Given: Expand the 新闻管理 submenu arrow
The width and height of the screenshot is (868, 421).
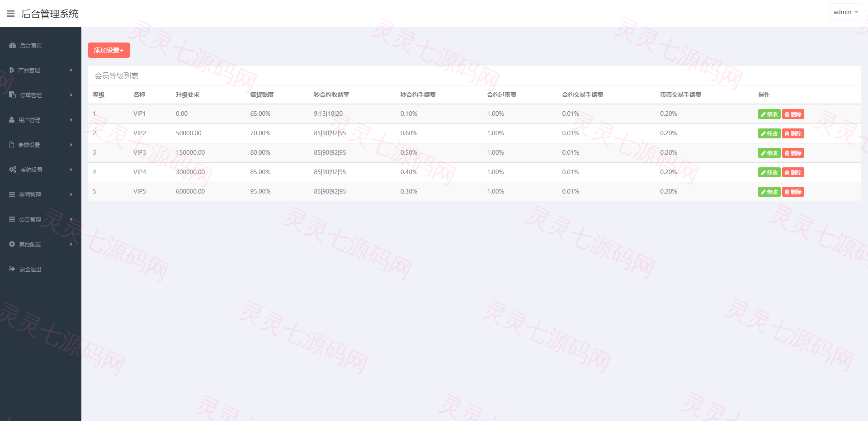Looking at the screenshot, I should pyautogui.click(x=71, y=194).
